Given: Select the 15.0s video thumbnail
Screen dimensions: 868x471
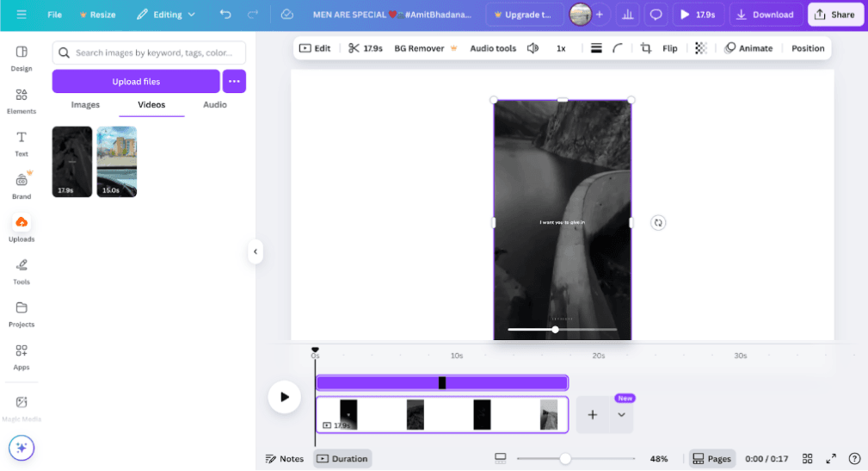Looking at the screenshot, I should tap(117, 162).
